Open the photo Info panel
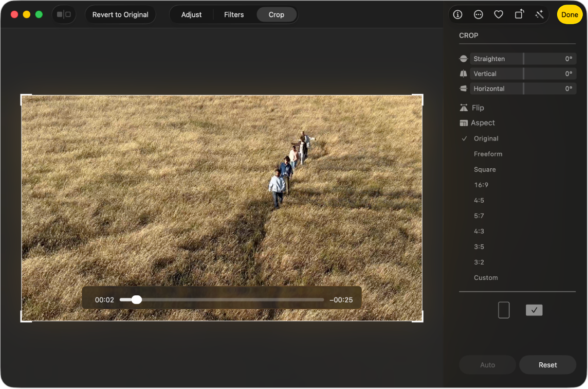588x389 pixels. (x=457, y=14)
